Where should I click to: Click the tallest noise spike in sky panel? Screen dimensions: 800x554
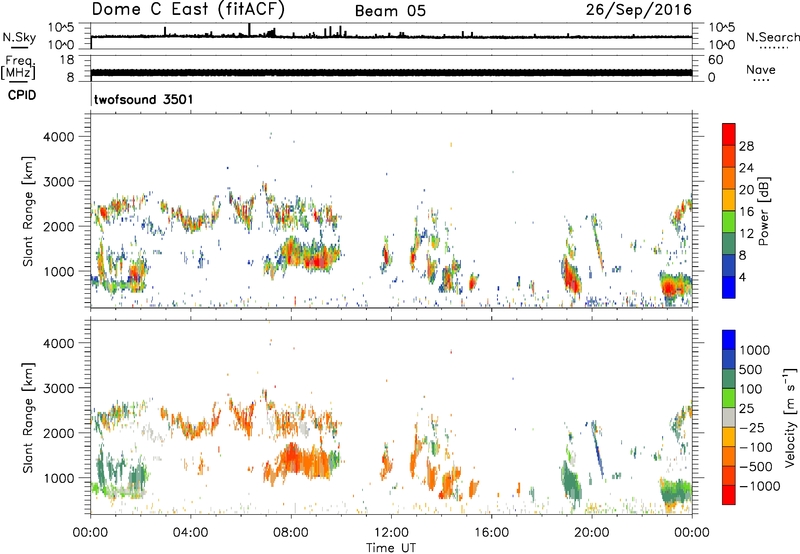point(249,30)
